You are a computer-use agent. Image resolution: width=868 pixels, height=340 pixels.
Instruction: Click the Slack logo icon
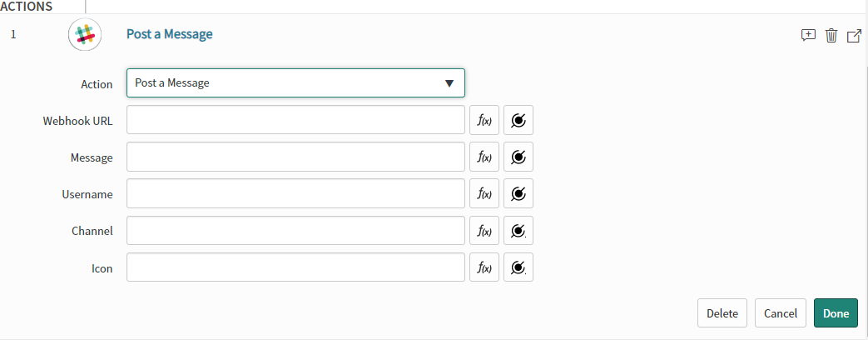point(85,34)
